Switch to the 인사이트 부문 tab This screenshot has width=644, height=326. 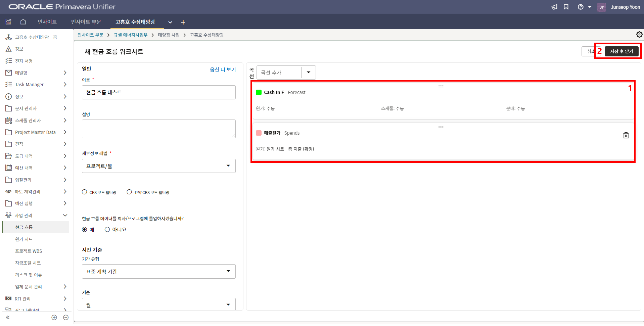click(86, 22)
